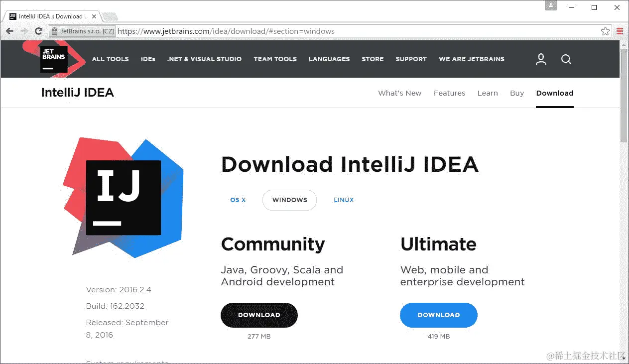
Task: Download the Ultimate edition
Action: 439,315
